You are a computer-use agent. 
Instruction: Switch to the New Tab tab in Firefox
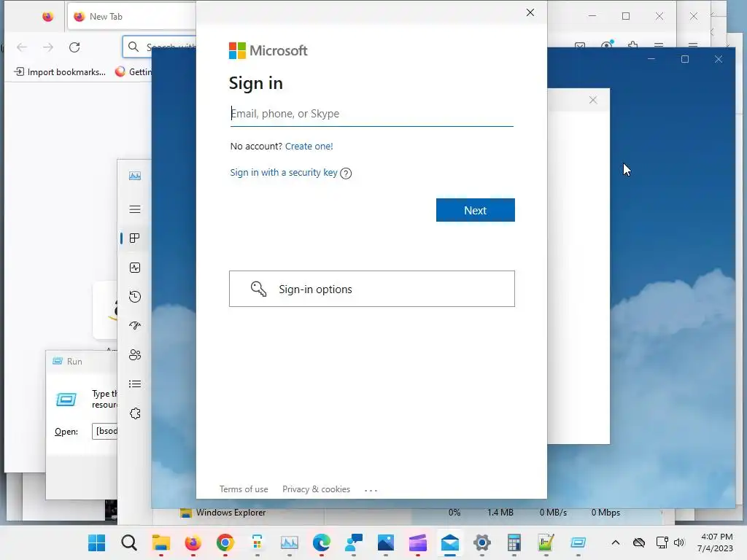[x=131, y=17]
